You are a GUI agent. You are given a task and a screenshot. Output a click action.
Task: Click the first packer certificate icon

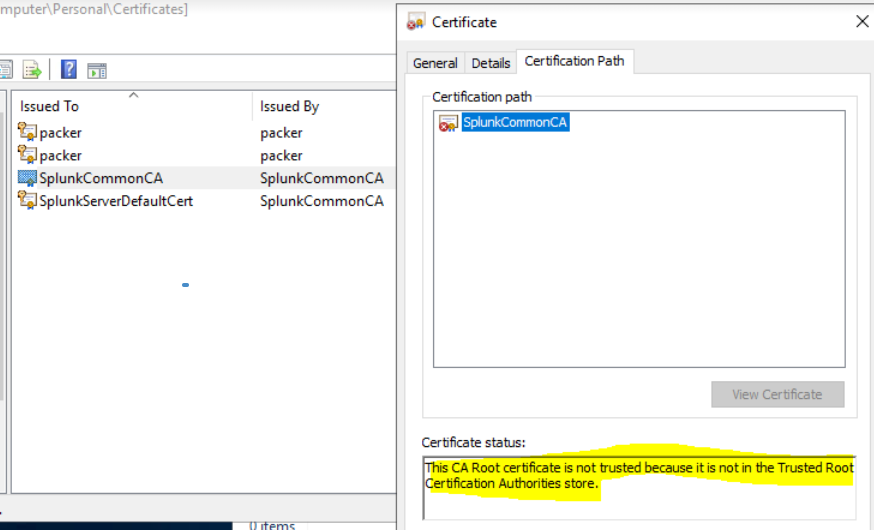(x=27, y=132)
